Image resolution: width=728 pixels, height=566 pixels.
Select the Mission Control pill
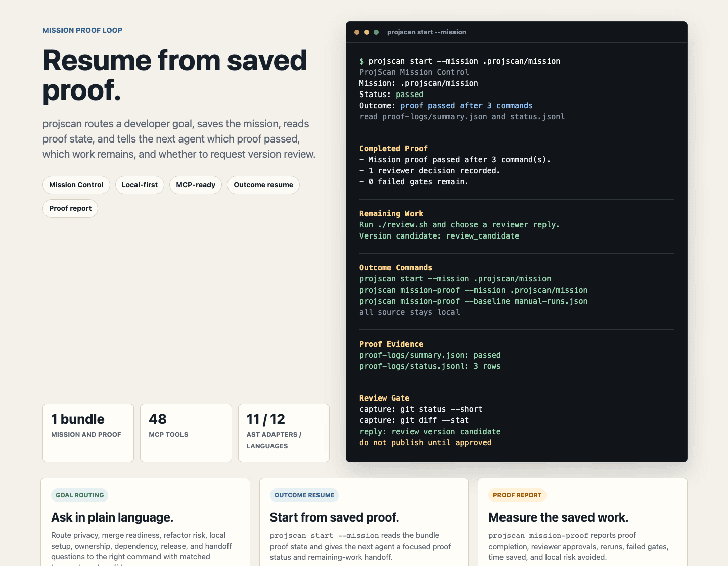[76, 185]
